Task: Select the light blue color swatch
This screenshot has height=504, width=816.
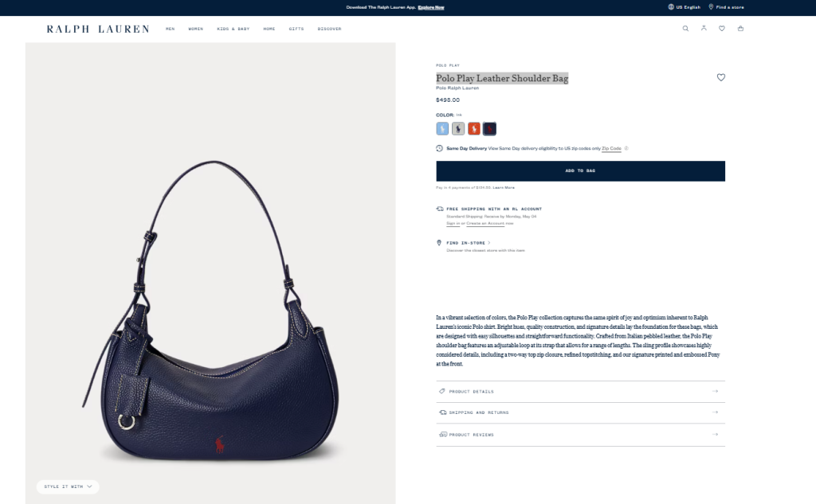Action: (x=442, y=128)
